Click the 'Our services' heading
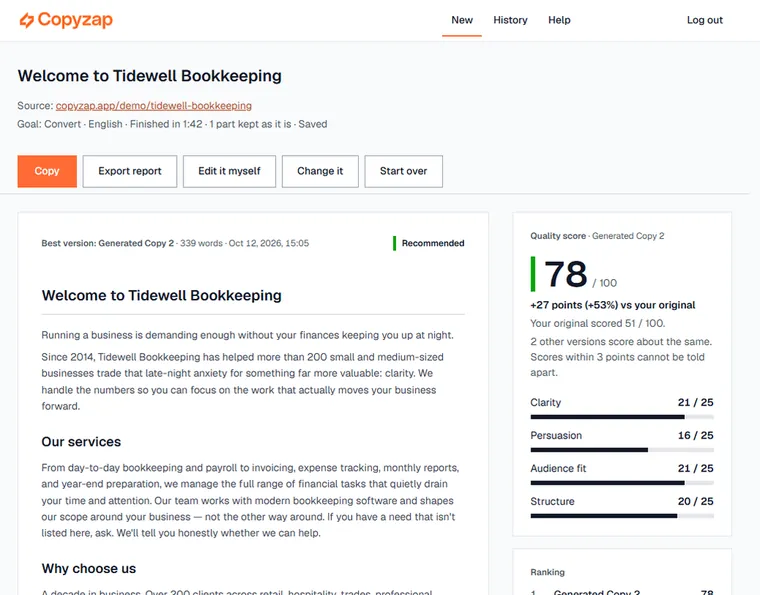760x595 pixels. (81, 442)
